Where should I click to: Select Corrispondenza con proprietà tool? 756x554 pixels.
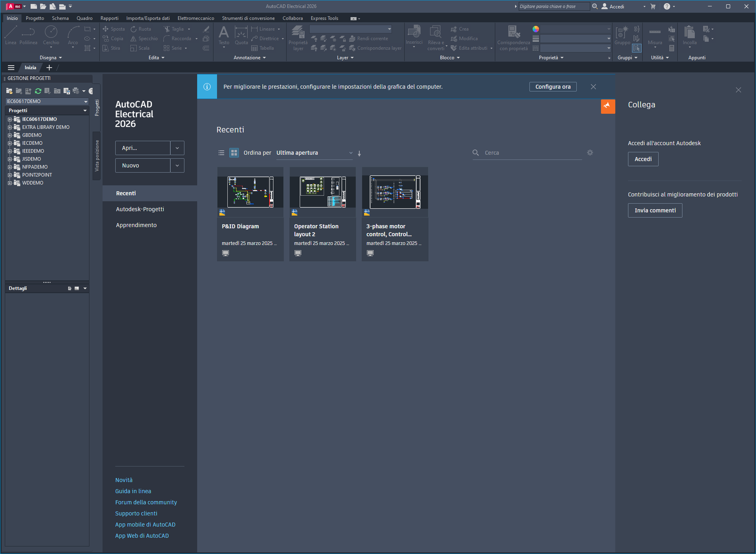coord(514,38)
